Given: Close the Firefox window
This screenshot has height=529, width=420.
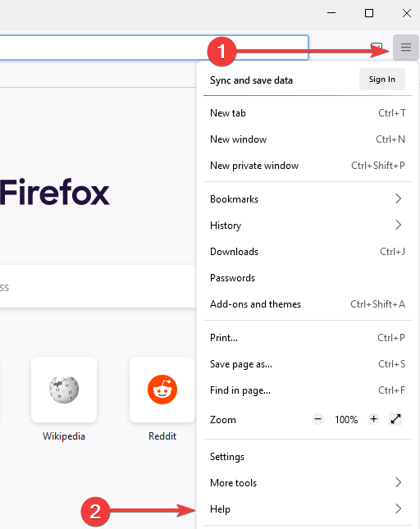Looking at the screenshot, I should click(x=407, y=13).
